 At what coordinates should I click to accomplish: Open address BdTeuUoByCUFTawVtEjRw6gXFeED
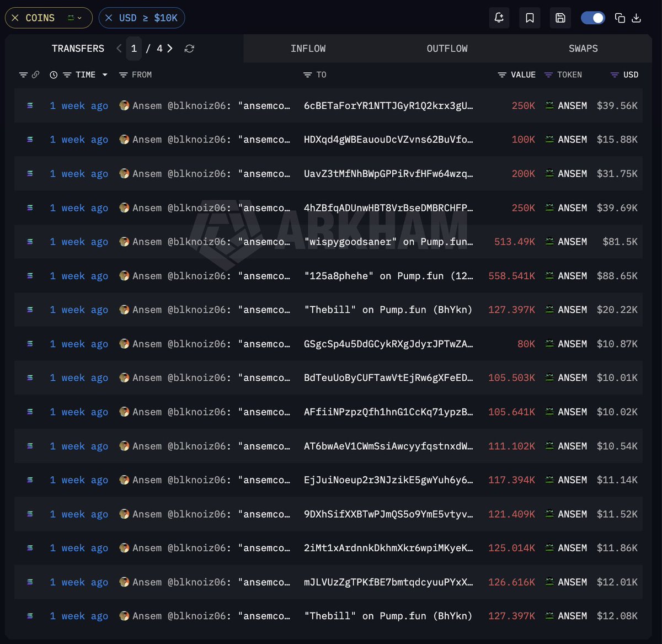[388, 377]
